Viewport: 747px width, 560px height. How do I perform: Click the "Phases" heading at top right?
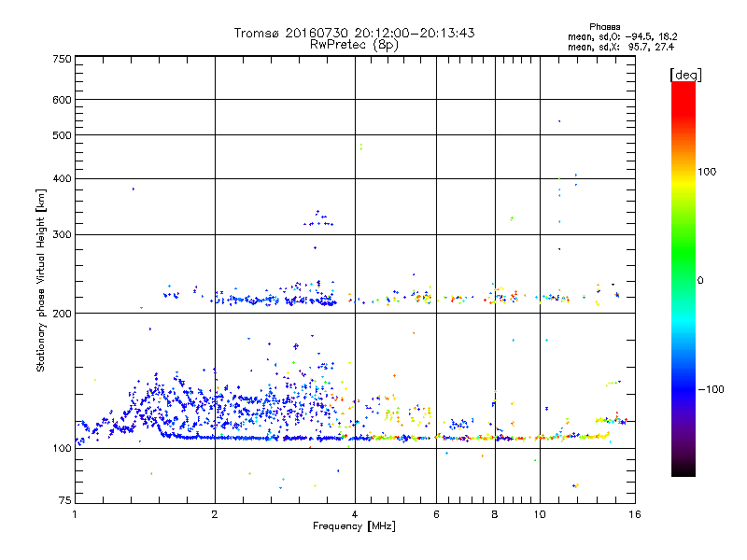(x=604, y=27)
